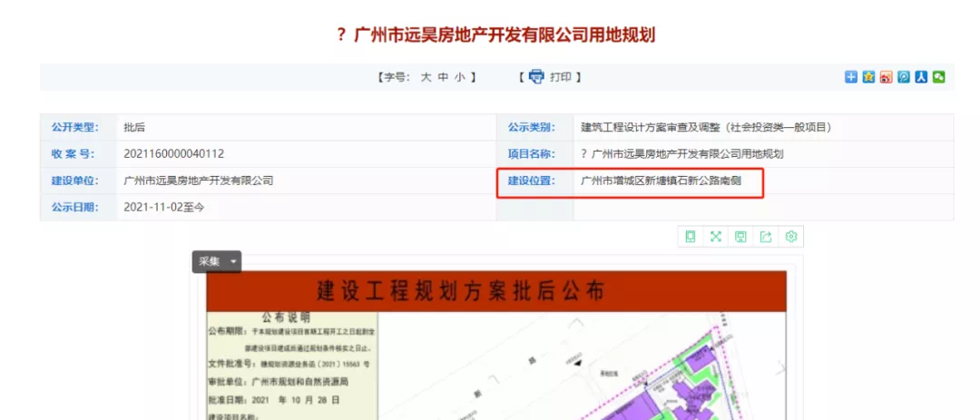Share via Tencent Weibo icon
This screenshot has height=420, width=980.
(x=904, y=77)
